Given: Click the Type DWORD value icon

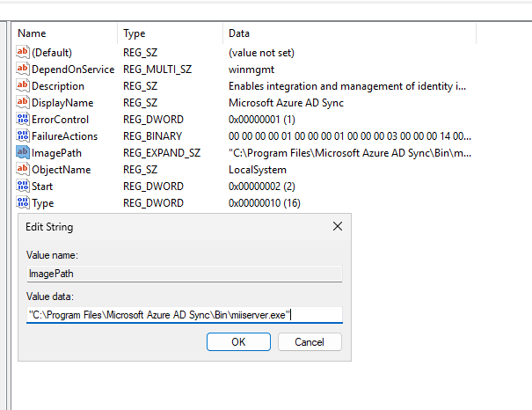Looking at the screenshot, I should (x=23, y=202).
